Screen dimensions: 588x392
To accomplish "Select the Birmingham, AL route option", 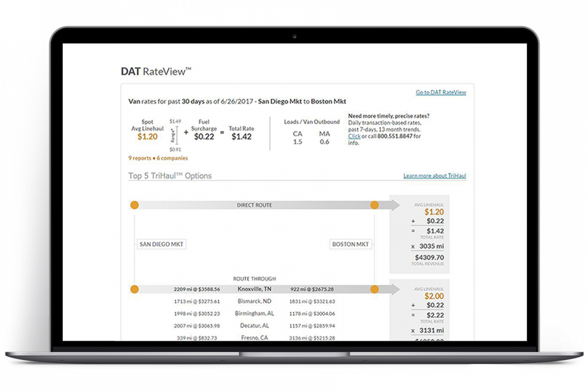I will 254,313.
